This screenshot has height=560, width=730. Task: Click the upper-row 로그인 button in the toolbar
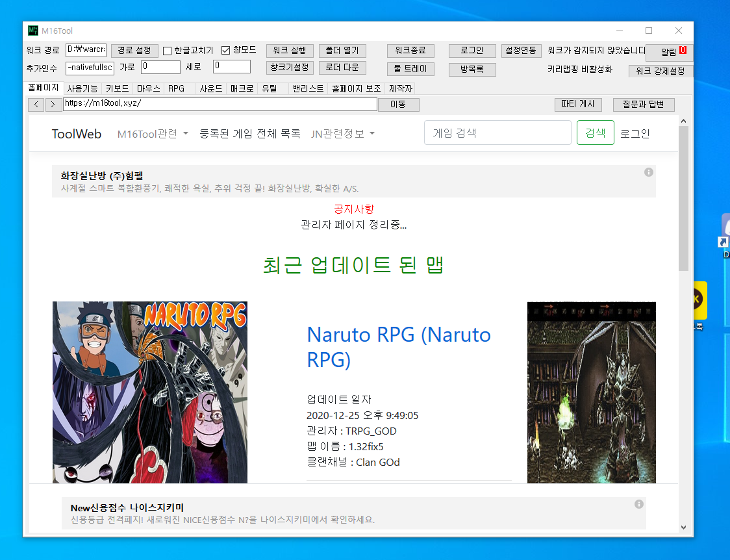pos(472,50)
